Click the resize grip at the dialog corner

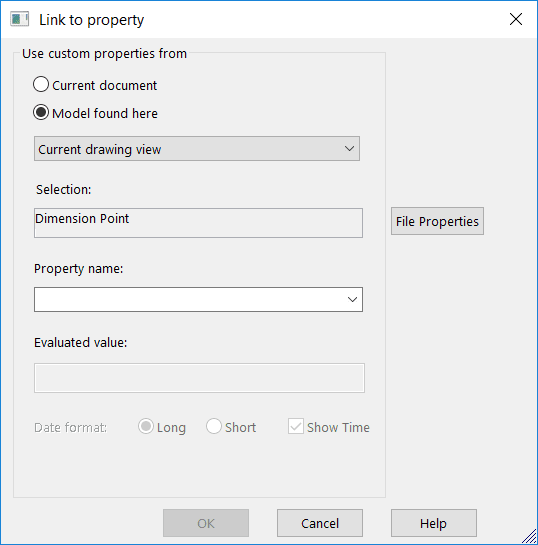tap(530, 536)
